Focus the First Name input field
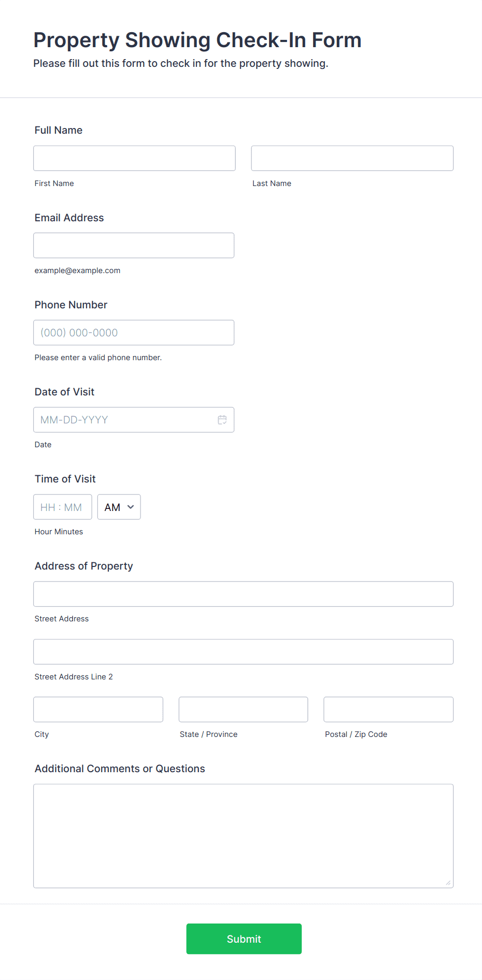482x980 pixels. [x=134, y=158]
